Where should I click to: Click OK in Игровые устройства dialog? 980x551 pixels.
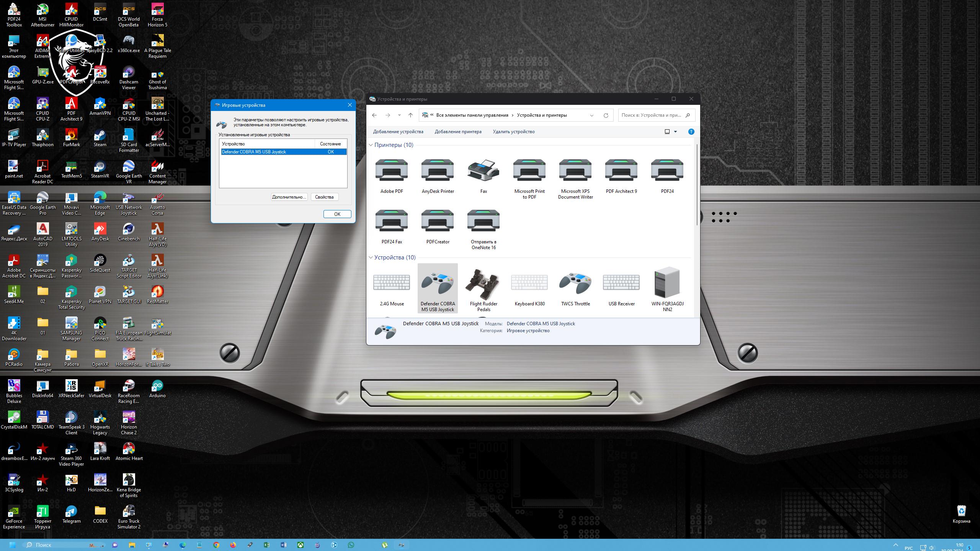(337, 214)
